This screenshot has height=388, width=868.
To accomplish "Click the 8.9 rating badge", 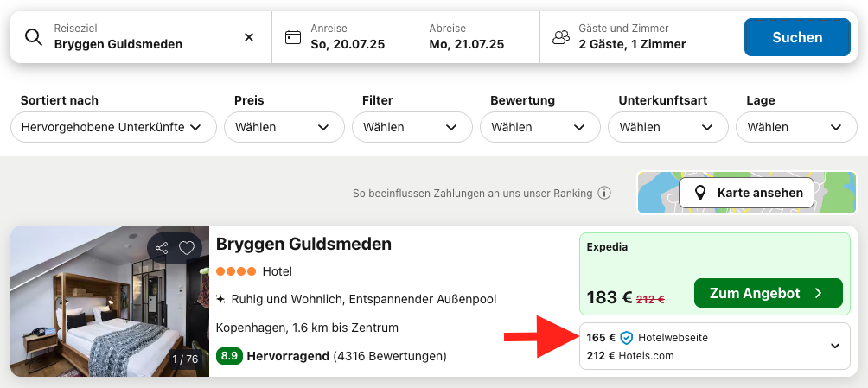I will coord(230,356).
